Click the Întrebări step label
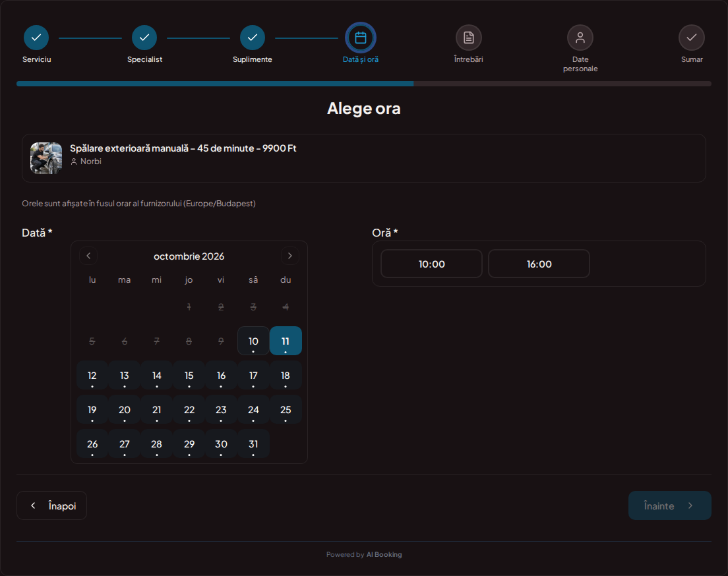This screenshot has height=576, width=728. pos(468,59)
